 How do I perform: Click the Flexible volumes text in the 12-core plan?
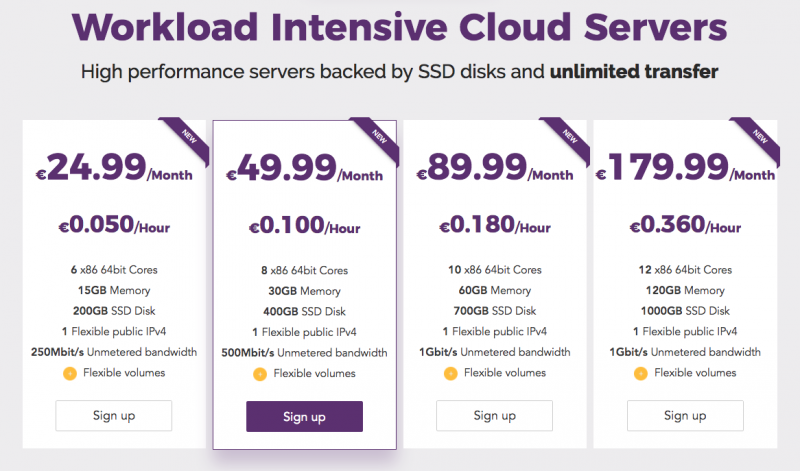695,373
